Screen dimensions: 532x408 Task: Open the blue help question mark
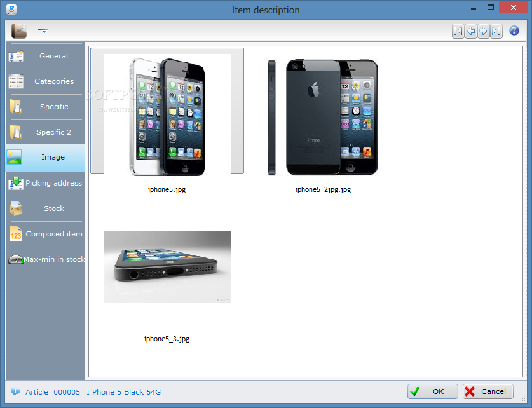click(514, 31)
